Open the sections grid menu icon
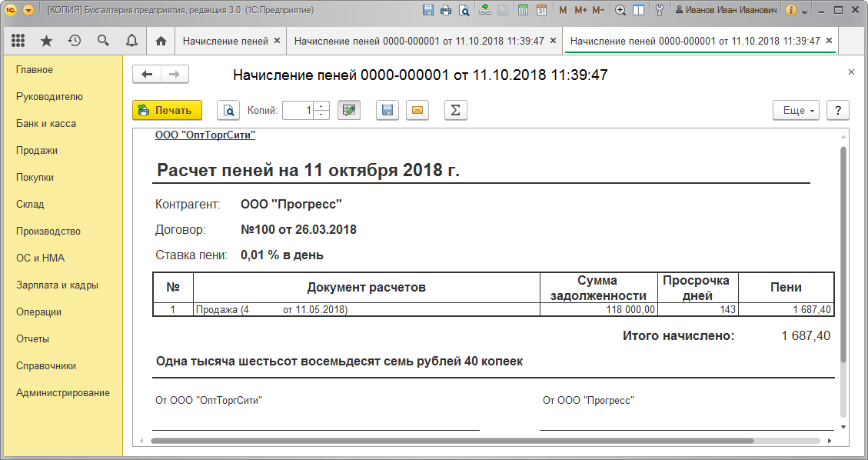The image size is (868, 460). click(18, 41)
